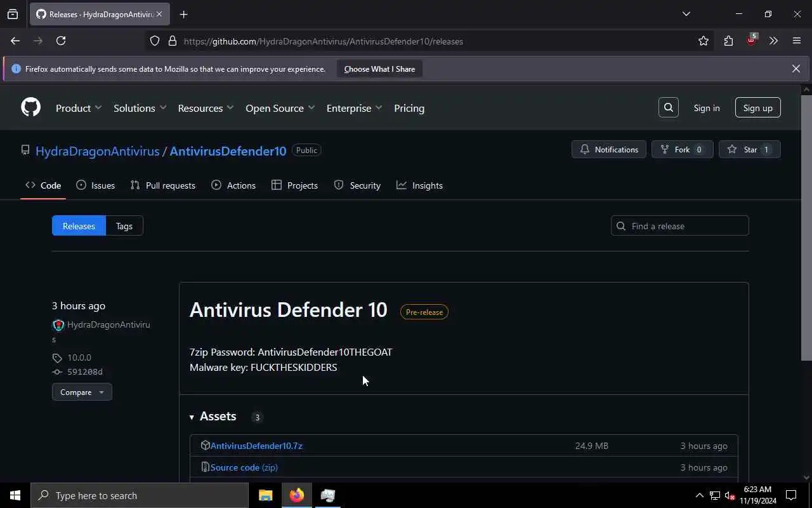Image resolution: width=812 pixels, height=508 pixels.
Task: Select the Releases button
Action: [79, 226]
